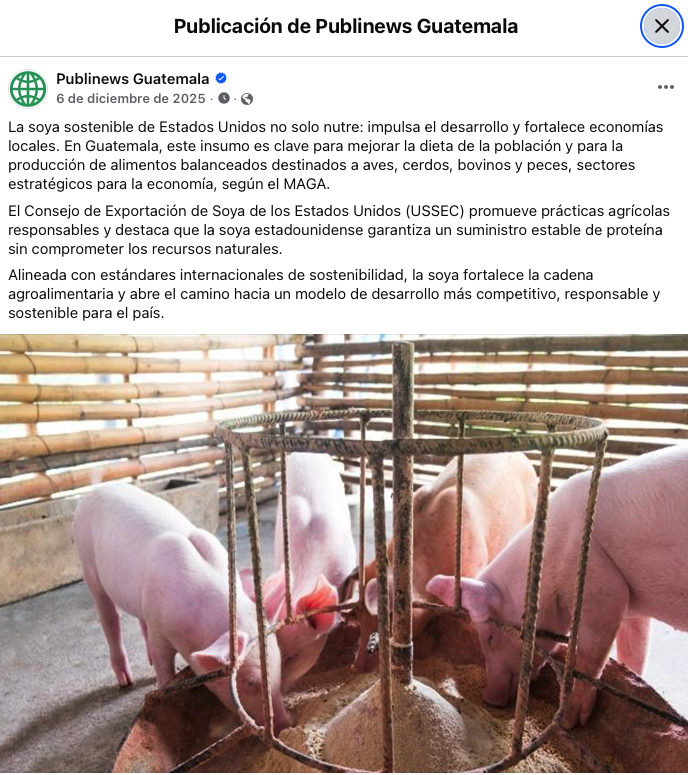Open the post date 6 de diciembre de 2025
The height and width of the screenshot is (775, 688).
130,98
